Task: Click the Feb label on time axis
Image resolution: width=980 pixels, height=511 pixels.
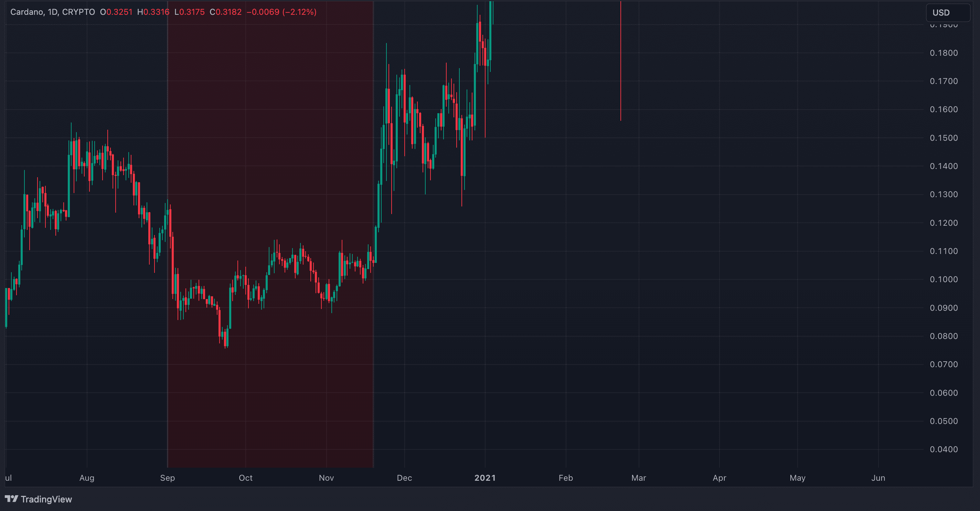Action: pos(566,478)
